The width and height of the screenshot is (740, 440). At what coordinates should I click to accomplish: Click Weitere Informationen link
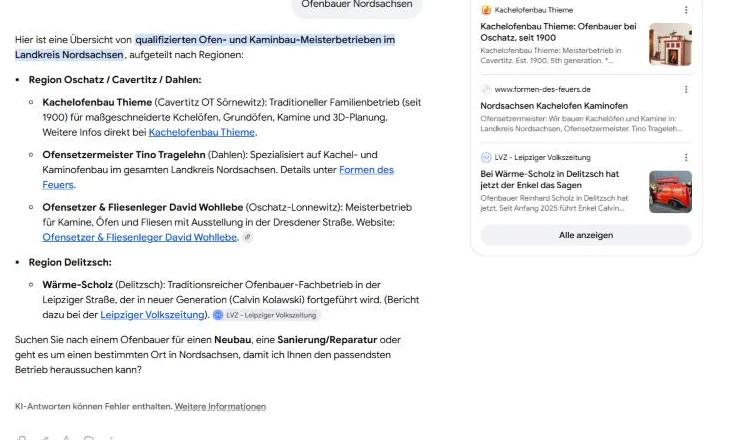[220, 406]
